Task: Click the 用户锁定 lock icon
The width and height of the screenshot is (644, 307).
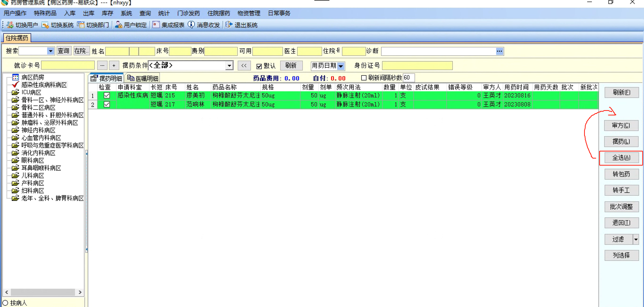Action: 118,25
